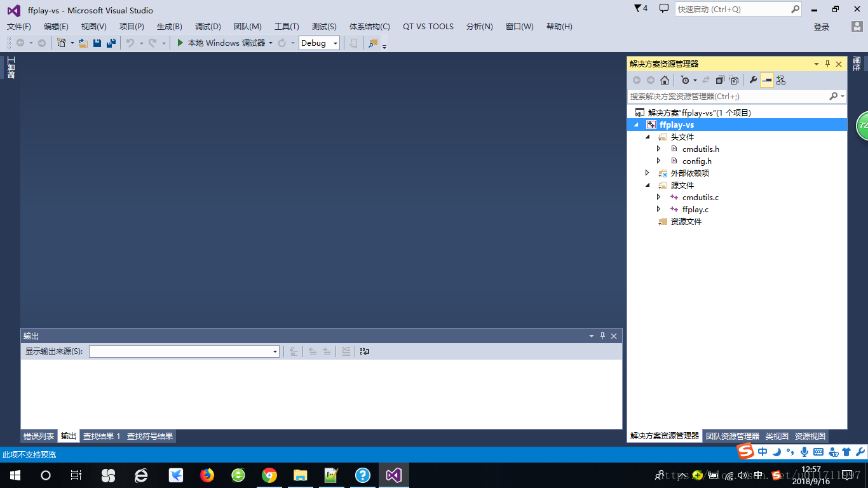Pin the 输出 panel with auto-hide icon
This screenshot has width=868, height=488.
pos(602,336)
